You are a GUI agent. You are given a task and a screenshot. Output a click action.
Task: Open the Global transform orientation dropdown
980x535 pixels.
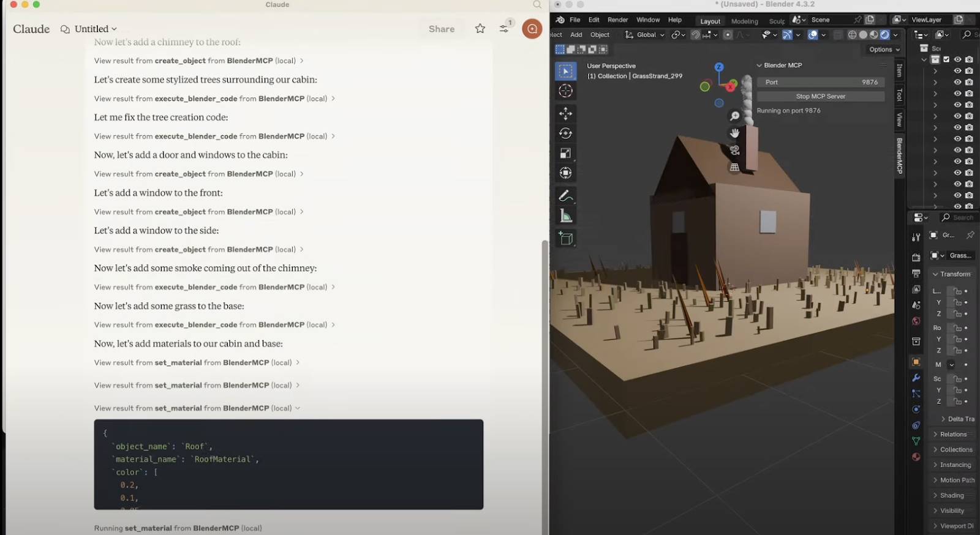pos(645,35)
